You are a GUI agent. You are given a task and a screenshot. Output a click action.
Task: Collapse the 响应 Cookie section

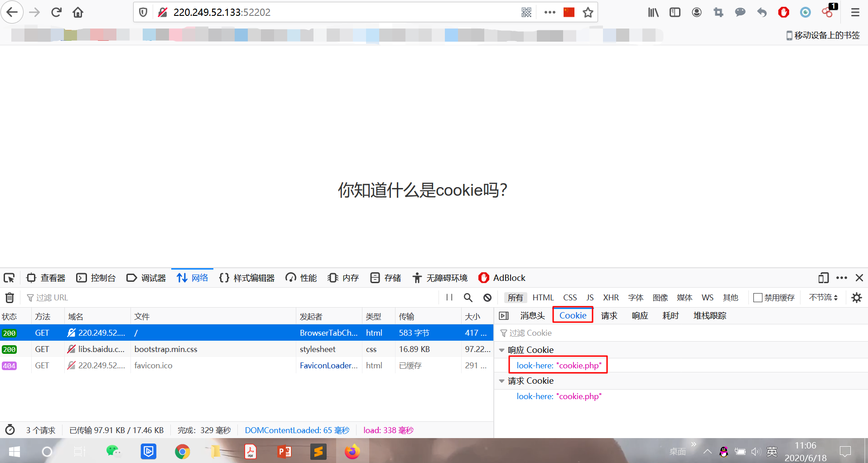pos(502,350)
